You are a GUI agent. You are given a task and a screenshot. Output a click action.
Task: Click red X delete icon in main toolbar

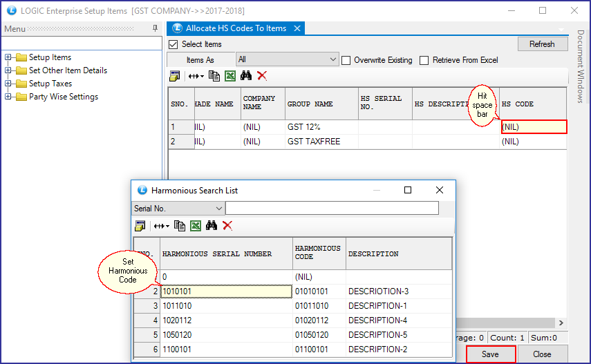262,76
